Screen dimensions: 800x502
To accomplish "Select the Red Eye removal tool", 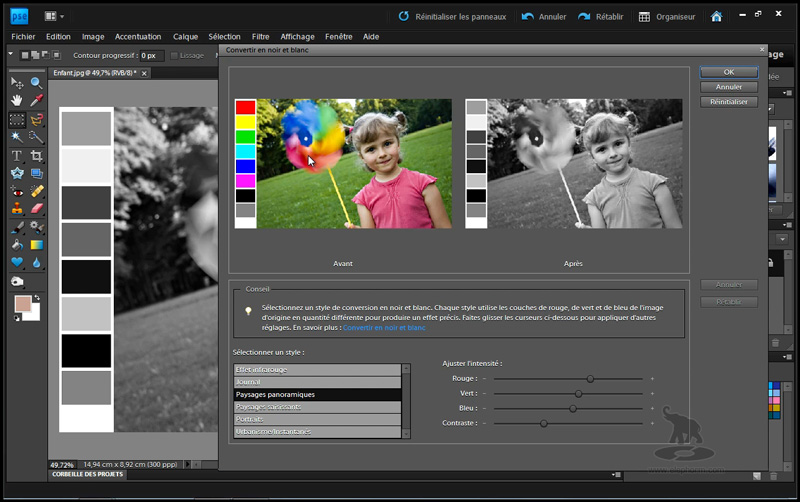I will pos(17,192).
